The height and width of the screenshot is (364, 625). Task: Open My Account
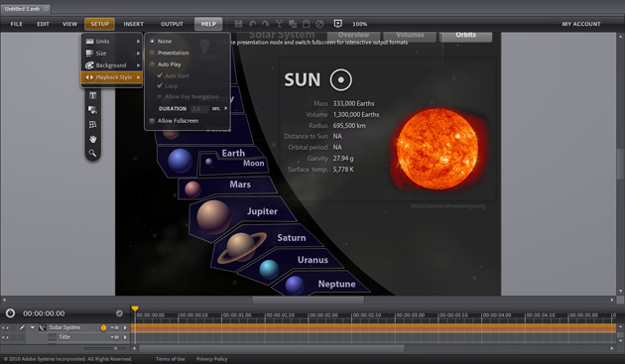coord(581,24)
